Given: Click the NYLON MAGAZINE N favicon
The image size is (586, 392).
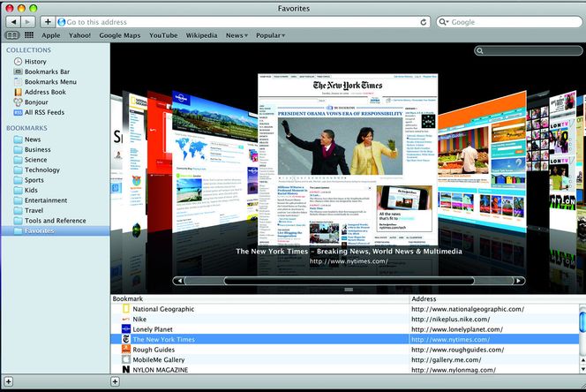Looking at the screenshot, I should coord(126,370).
